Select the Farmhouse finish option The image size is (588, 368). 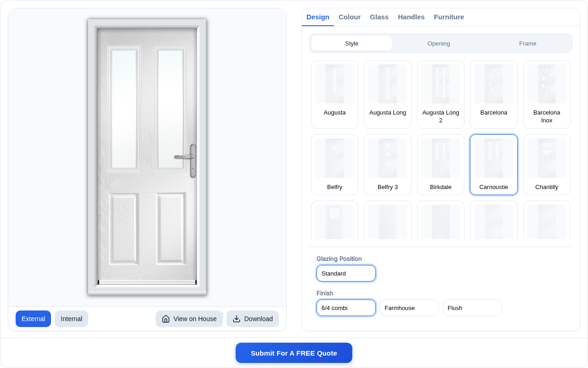tap(409, 308)
